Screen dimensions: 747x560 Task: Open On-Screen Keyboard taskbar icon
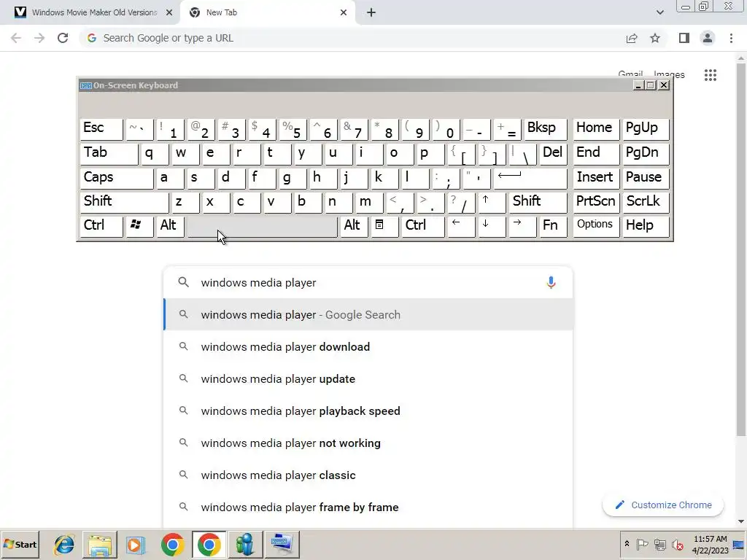pyautogui.click(x=282, y=545)
